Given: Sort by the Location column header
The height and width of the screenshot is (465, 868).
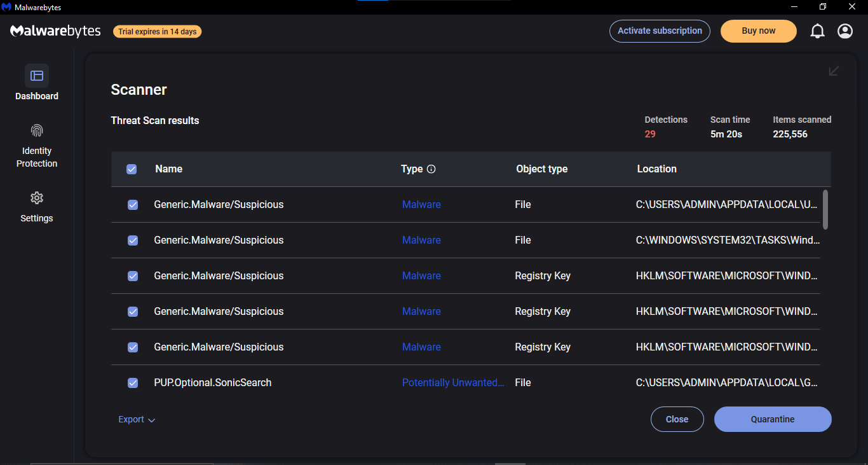Looking at the screenshot, I should tap(657, 169).
